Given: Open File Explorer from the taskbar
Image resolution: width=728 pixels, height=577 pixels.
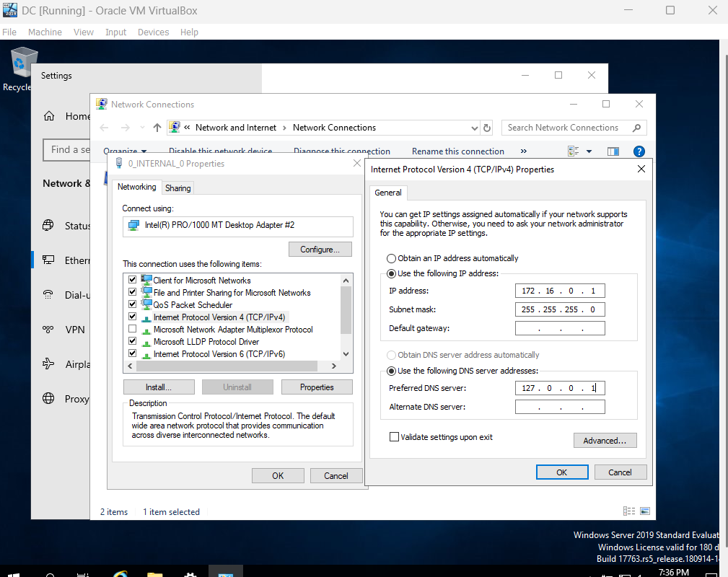Looking at the screenshot, I should tap(154, 575).
